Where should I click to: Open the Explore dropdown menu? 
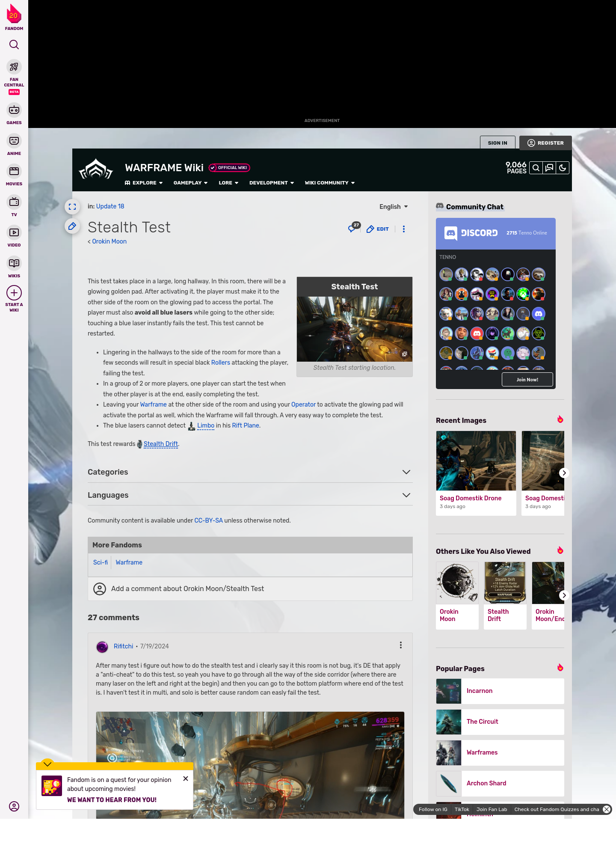(x=144, y=183)
